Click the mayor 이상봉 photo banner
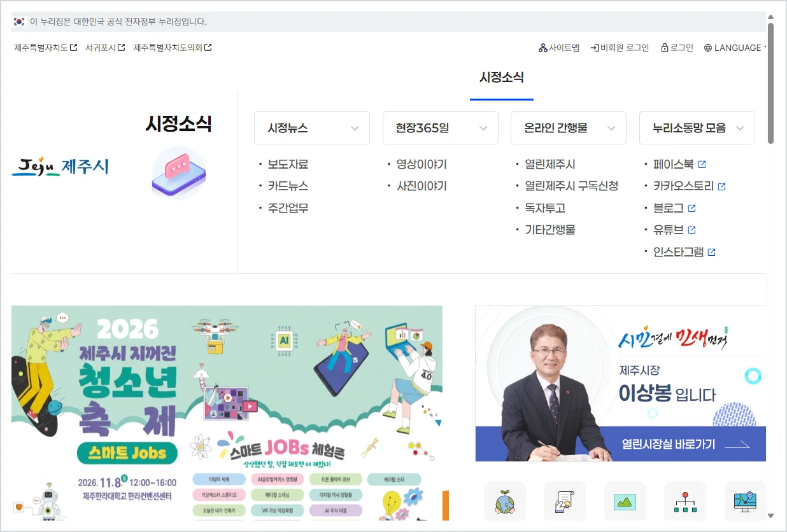This screenshot has height=532, width=787. (x=621, y=383)
